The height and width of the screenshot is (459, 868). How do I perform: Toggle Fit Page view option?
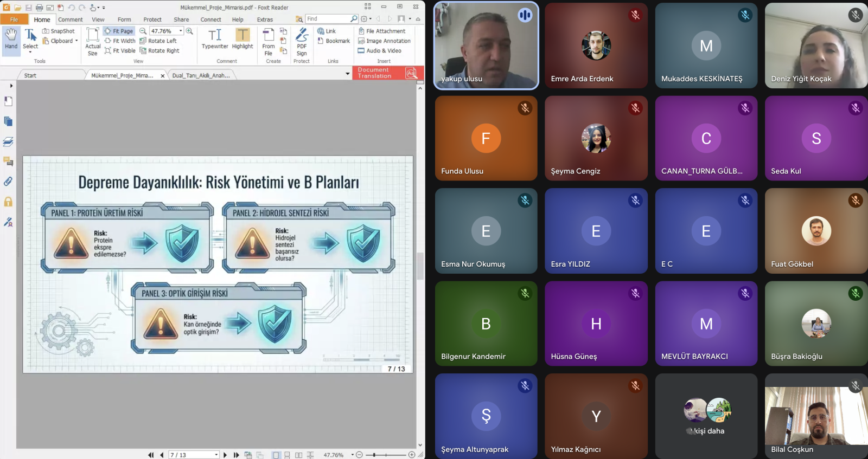(119, 31)
